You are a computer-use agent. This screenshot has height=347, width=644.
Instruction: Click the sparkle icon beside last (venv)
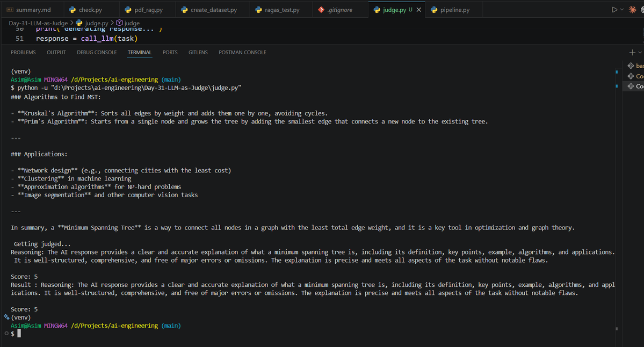[6, 317]
